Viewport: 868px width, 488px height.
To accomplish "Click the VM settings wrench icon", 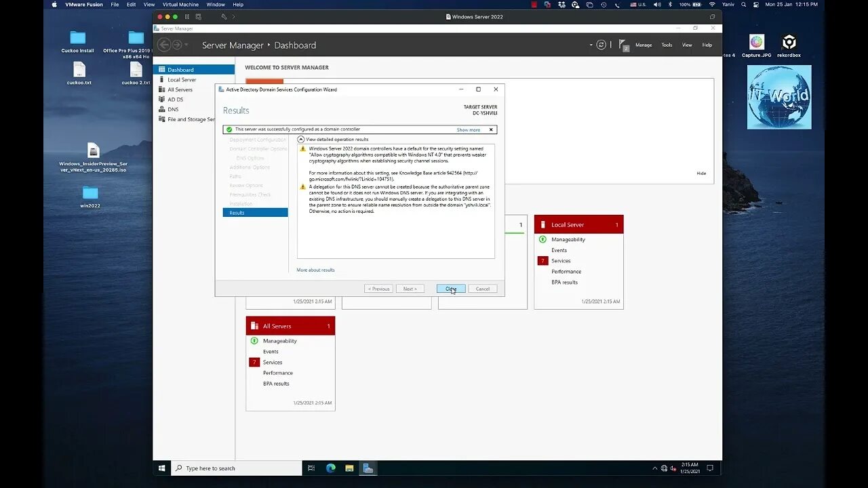I will (224, 16).
